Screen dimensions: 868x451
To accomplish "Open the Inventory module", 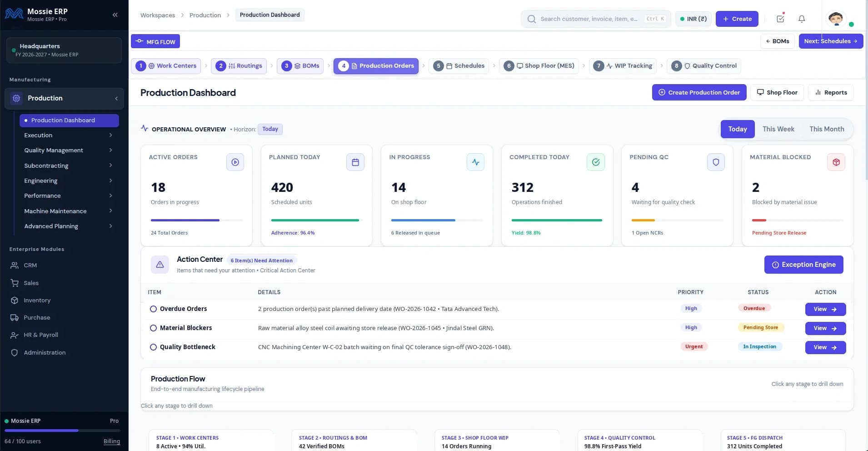I will click(x=37, y=301).
